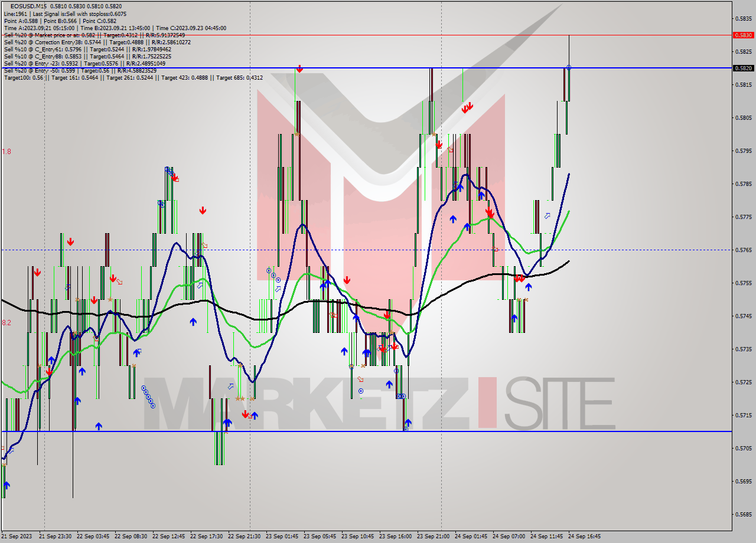Click the '24 Sep 07:00' time label
The height and width of the screenshot is (543, 756).
(x=509, y=537)
